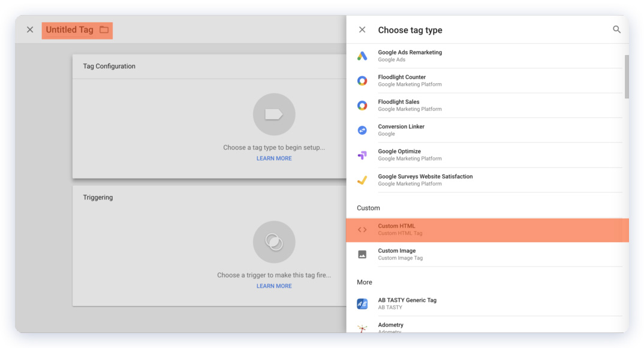The height and width of the screenshot is (348, 644).
Task: Click the trigger placeholder circle
Action: [274, 242]
